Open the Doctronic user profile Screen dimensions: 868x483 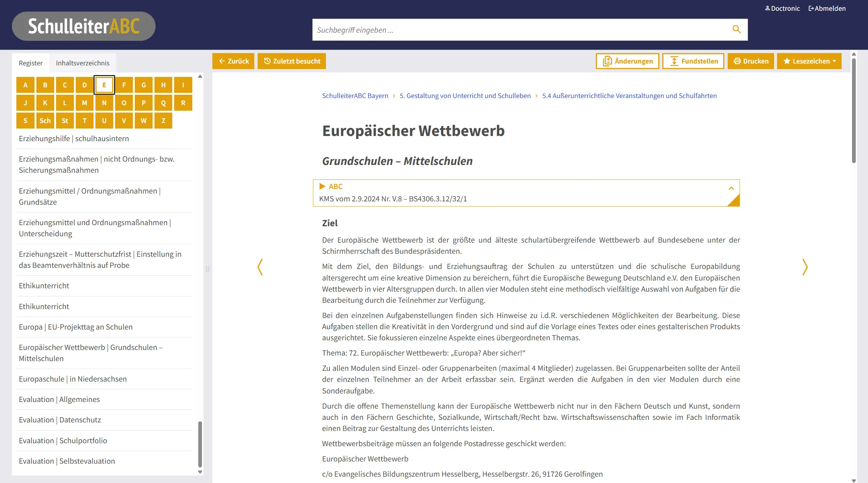(x=782, y=8)
